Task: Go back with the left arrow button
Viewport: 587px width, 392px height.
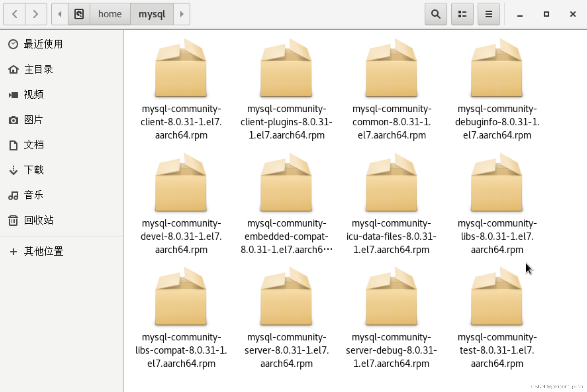Action: tap(14, 14)
